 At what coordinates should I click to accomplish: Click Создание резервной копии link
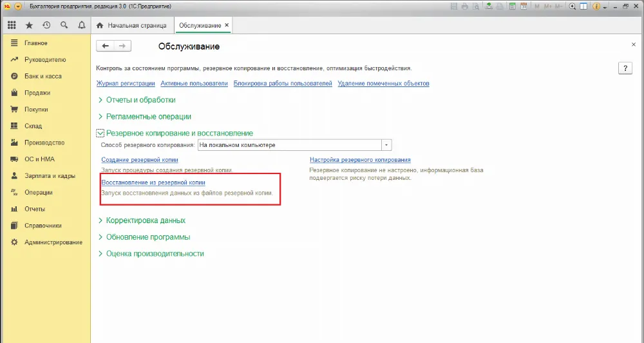coord(140,160)
